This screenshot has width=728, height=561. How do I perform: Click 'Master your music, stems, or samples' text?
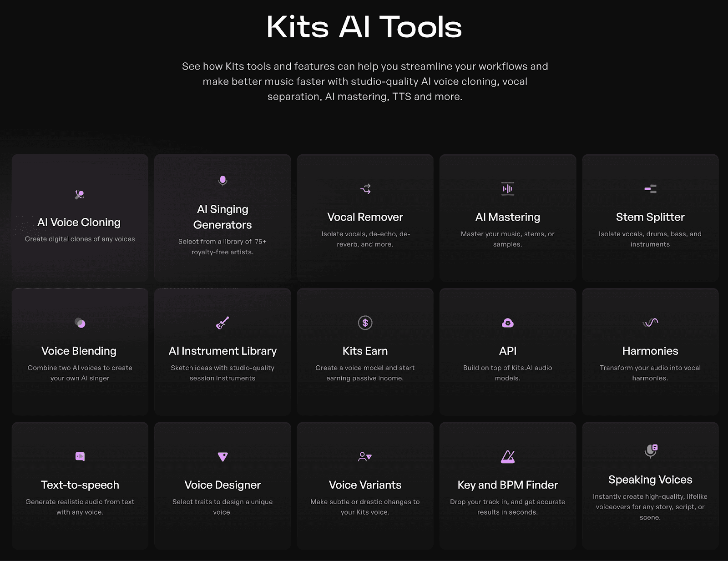[x=508, y=239]
